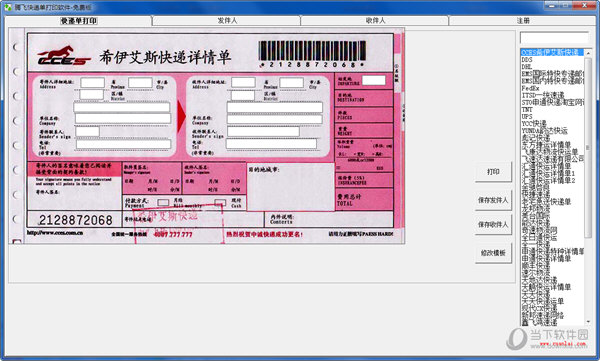Select STO申通快递淘宝网 in the list
Image resolution: width=600 pixels, height=361 pixels.
click(552, 102)
